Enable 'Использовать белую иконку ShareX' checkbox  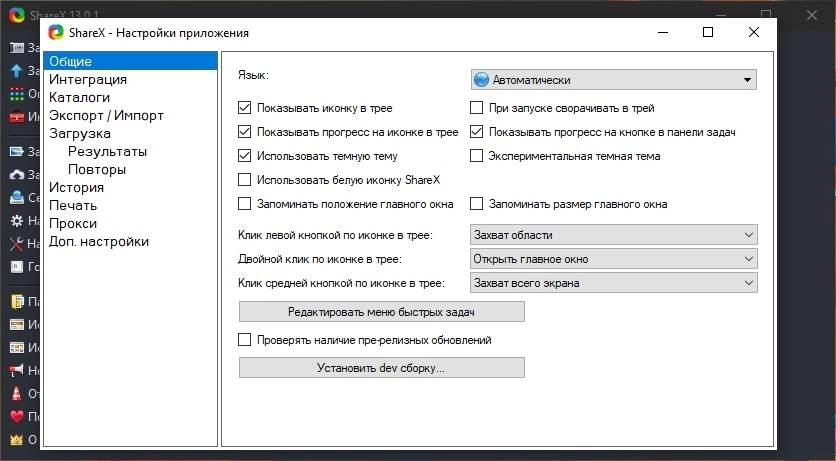click(x=244, y=180)
